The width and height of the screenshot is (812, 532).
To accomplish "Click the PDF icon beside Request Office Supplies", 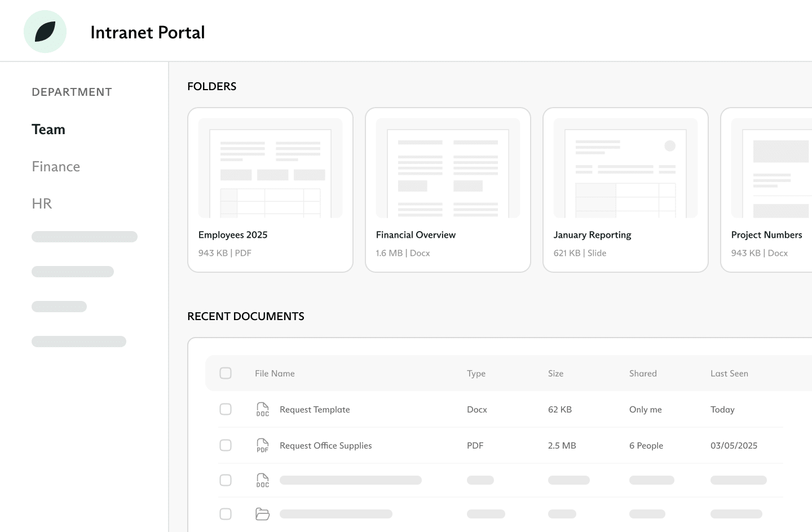I will coord(262,445).
